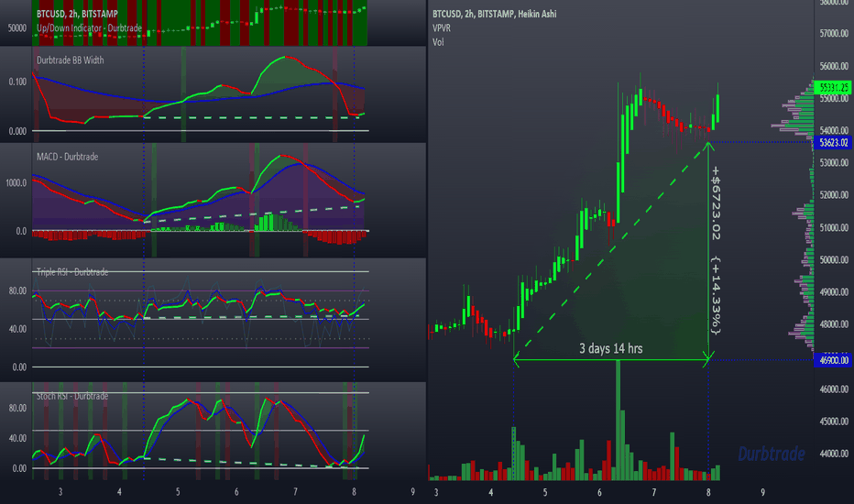Click 51000.00 on the price scale
The image size is (854, 504).
pos(834,228)
